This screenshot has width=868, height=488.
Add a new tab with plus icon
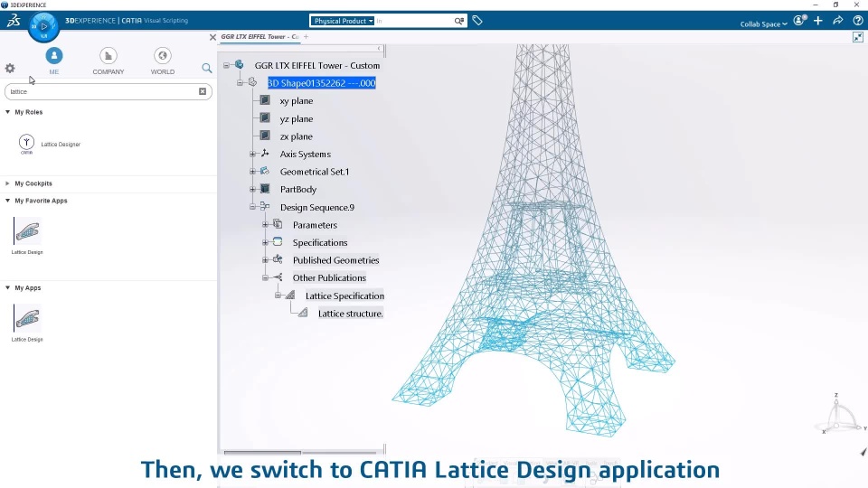[x=306, y=36]
